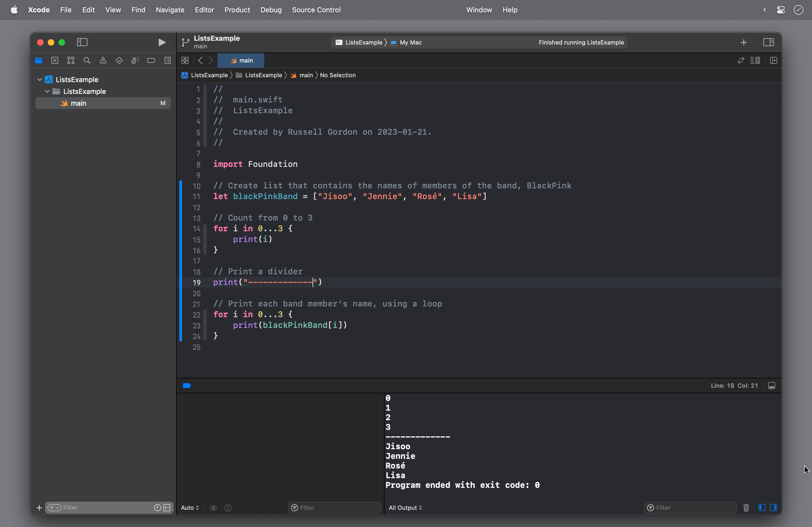Select the Editor menu bar item
This screenshot has width=812, height=527.
click(204, 9)
